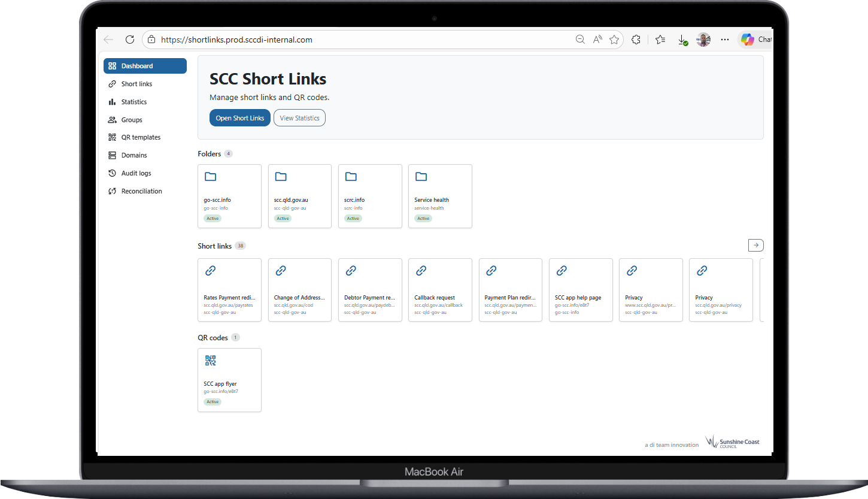Open the Statistics section via its bar-chart icon
This screenshot has width=868, height=499.
112,102
